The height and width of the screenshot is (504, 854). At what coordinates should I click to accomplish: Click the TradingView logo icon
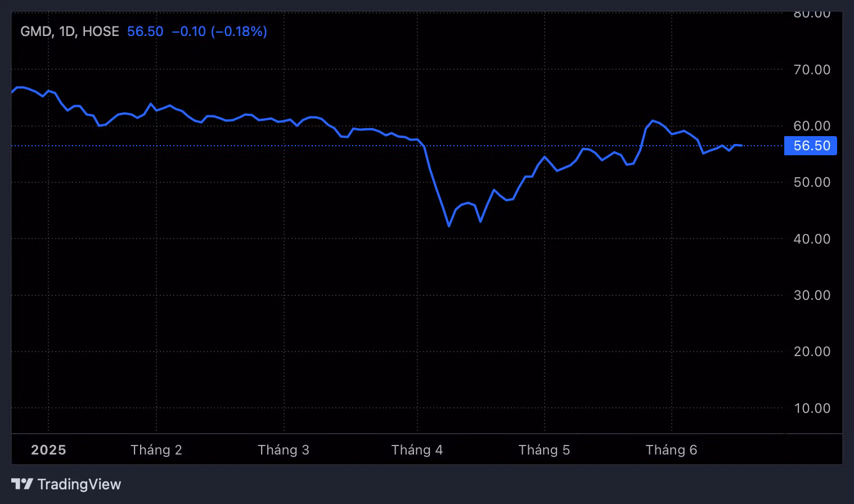(22, 484)
